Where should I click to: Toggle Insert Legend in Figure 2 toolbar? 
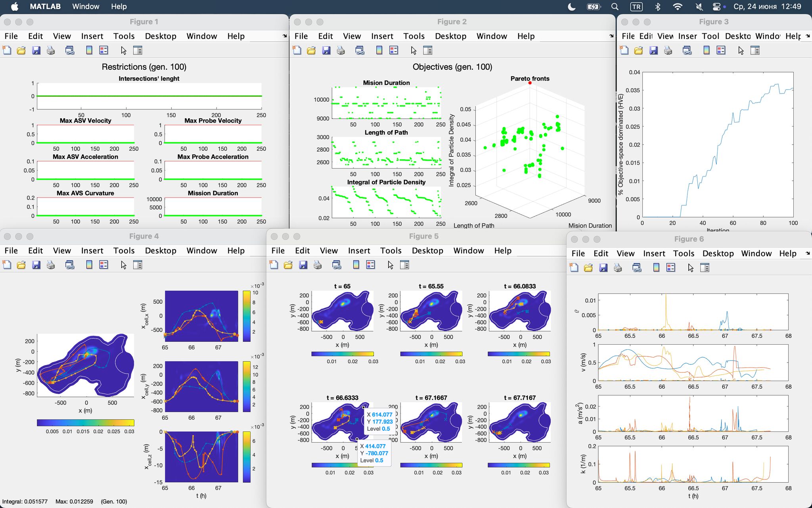[394, 50]
